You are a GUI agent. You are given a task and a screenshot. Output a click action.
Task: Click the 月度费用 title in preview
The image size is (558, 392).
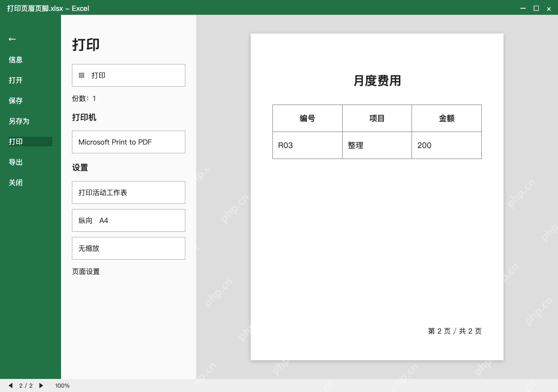pos(377,81)
